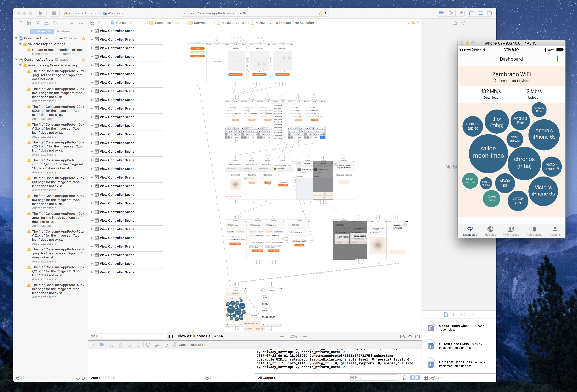Click the Stop button in Xcode toolbar
Screen dimensions: 577x392
coord(54,13)
